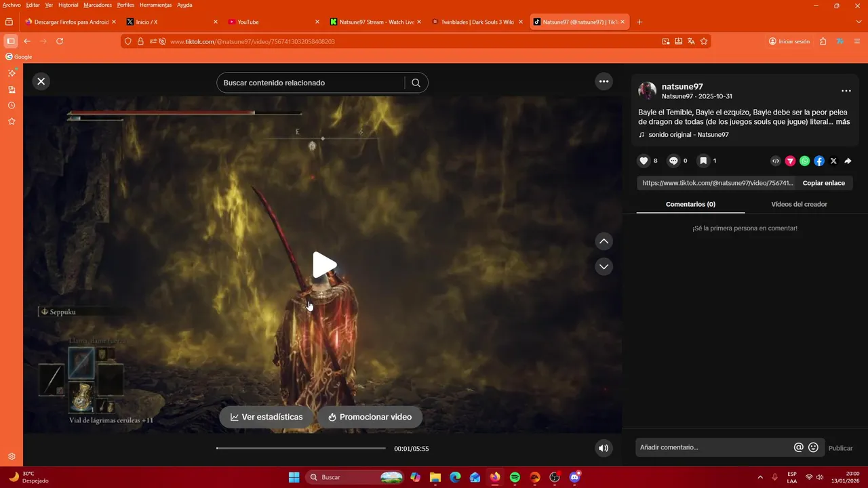
Task: Share to Facebook
Action: pyautogui.click(x=819, y=161)
